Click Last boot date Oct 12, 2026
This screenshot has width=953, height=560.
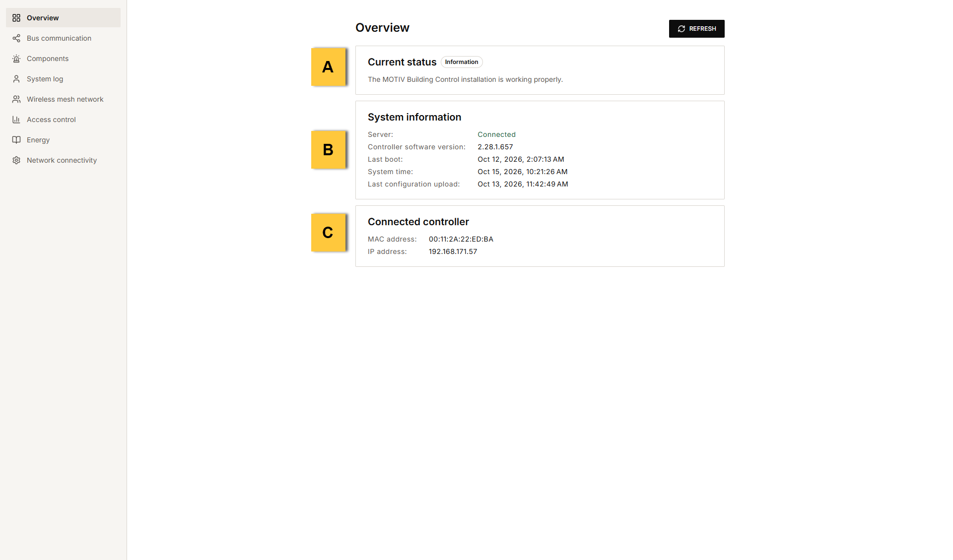click(x=521, y=159)
